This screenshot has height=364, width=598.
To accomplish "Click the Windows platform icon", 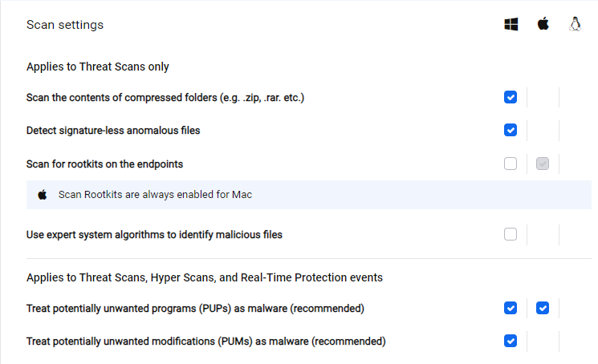I will [511, 24].
